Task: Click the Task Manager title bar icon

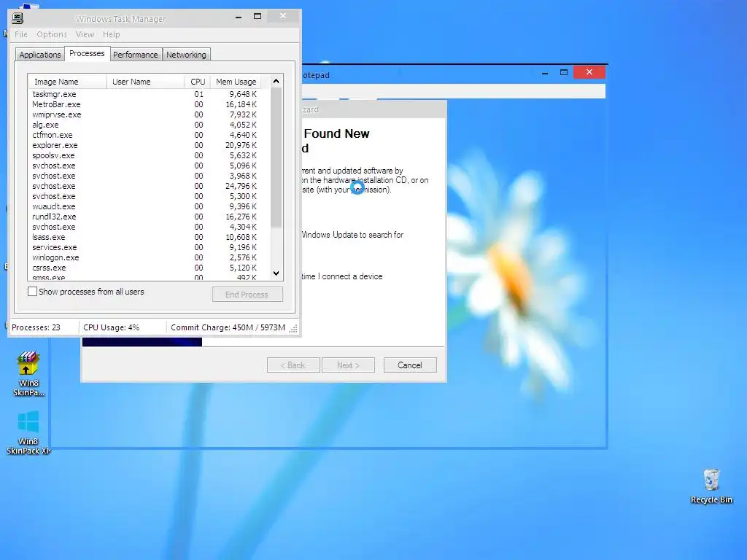Action: pyautogui.click(x=18, y=18)
